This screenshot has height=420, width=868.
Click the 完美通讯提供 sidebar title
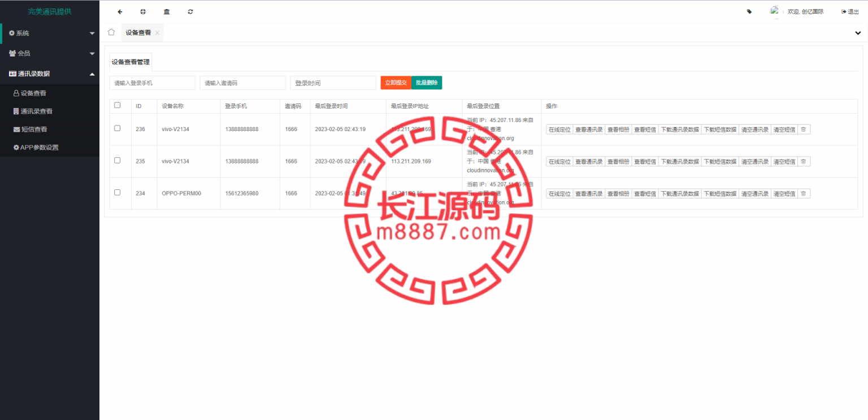click(50, 11)
